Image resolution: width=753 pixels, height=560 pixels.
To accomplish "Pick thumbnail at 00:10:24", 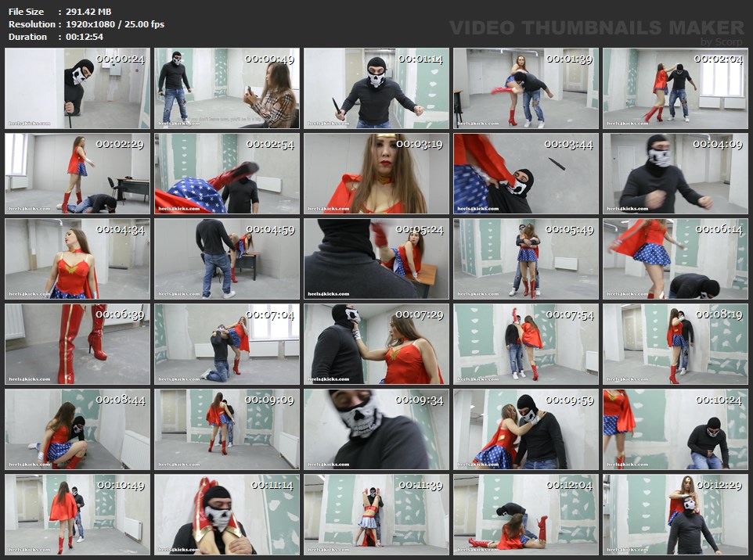I will pyautogui.click(x=676, y=429).
